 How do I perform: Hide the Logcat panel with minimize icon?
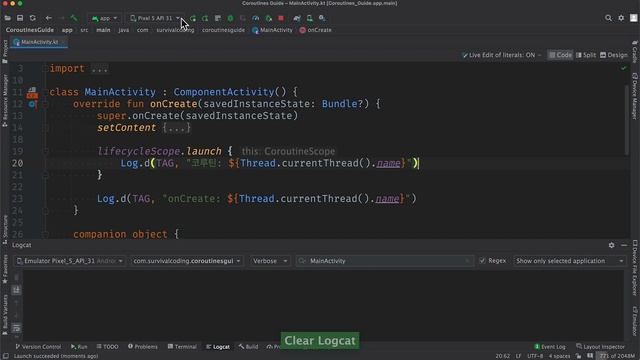(x=624, y=245)
